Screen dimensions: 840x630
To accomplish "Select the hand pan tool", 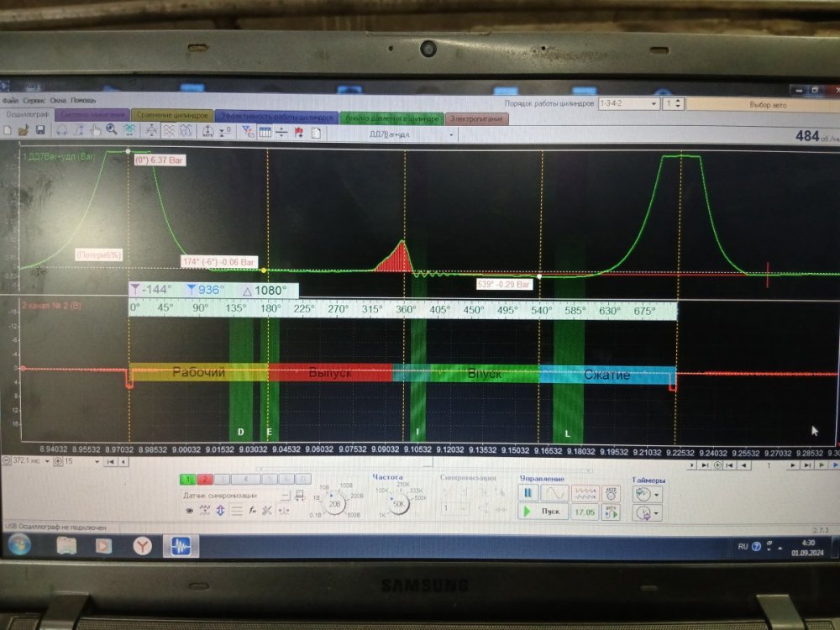I will click(x=96, y=131).
